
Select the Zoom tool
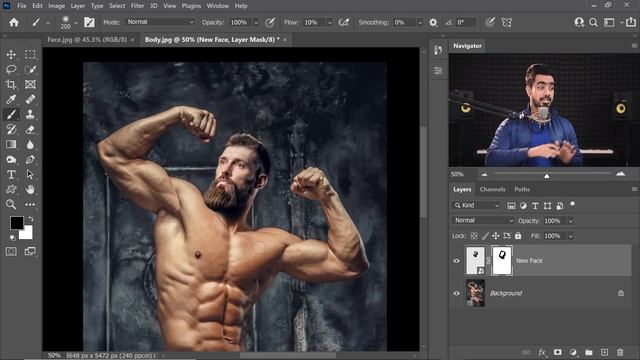coord(11,204)
